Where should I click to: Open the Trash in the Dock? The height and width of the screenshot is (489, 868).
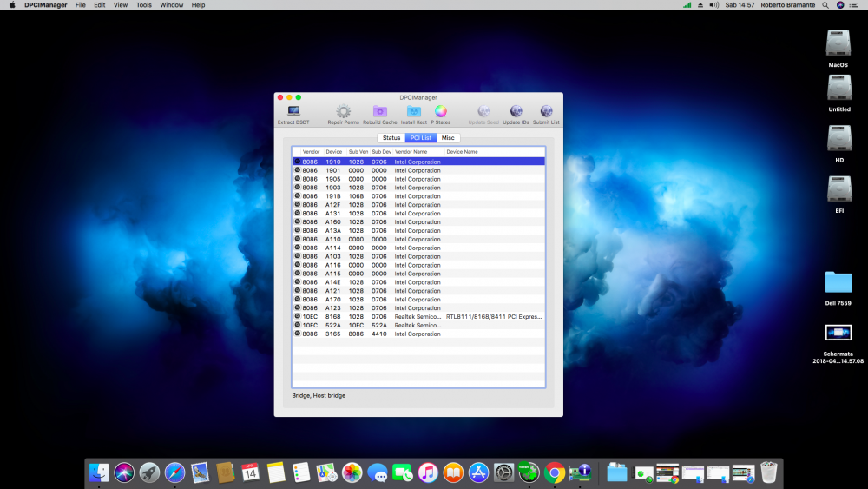coord(768,473)
